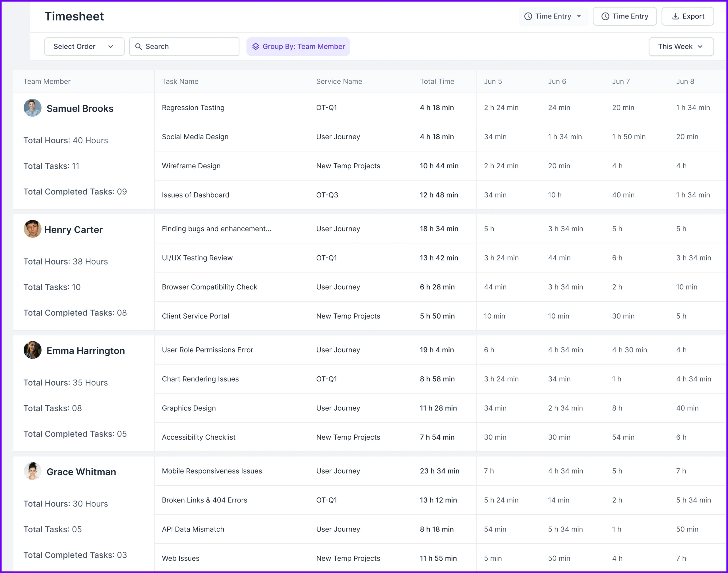Click the layers icon on Group By: Team Member
Viewport: 728px width, 573px height.
tap(256, 47)
